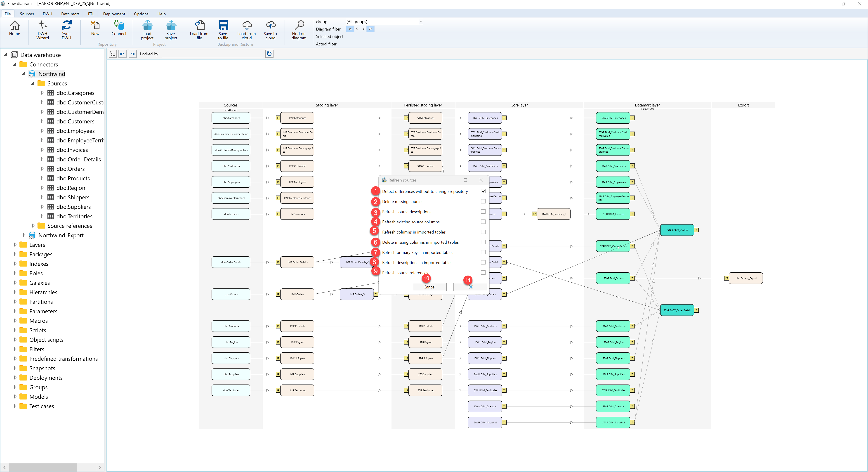868x472 pixels.
Task: Select the Northwind SQL connector icon
Action: (32, 74)
